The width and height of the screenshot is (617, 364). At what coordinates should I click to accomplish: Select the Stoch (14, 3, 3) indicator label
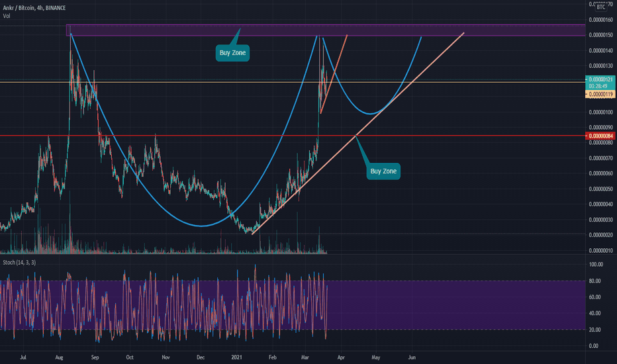pyautogui.click(x=19, y=262)
